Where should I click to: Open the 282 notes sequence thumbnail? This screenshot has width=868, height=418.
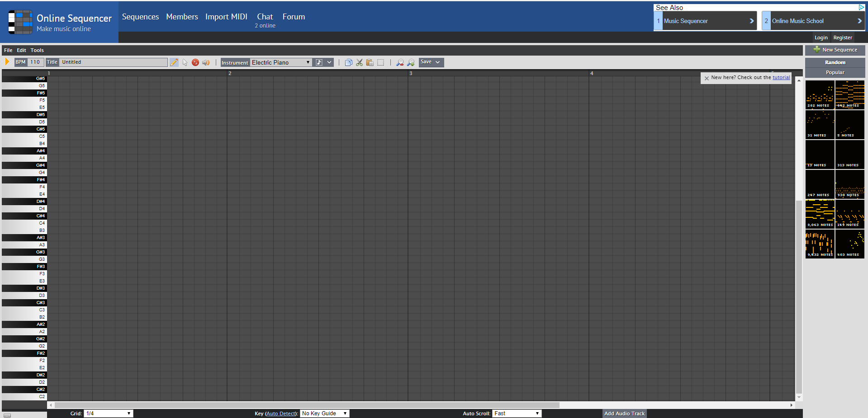coord(820,95)
